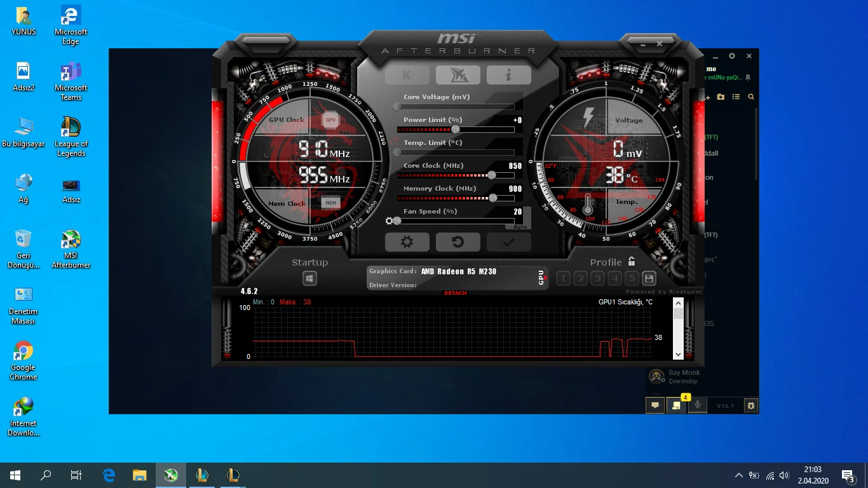Add a folder in League friends list
Viewport: 868px width, 488px height.
pyautogui.click(x=721, y=97)
